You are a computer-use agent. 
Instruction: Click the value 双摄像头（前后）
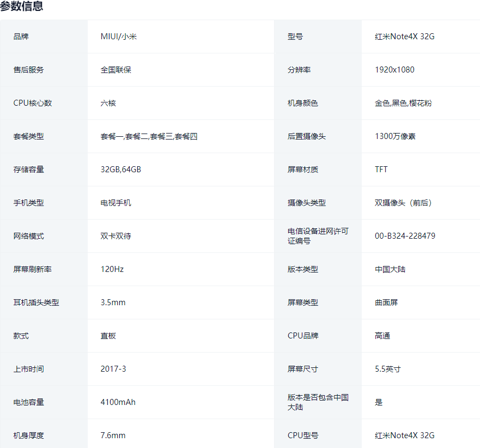click(403, 203)
